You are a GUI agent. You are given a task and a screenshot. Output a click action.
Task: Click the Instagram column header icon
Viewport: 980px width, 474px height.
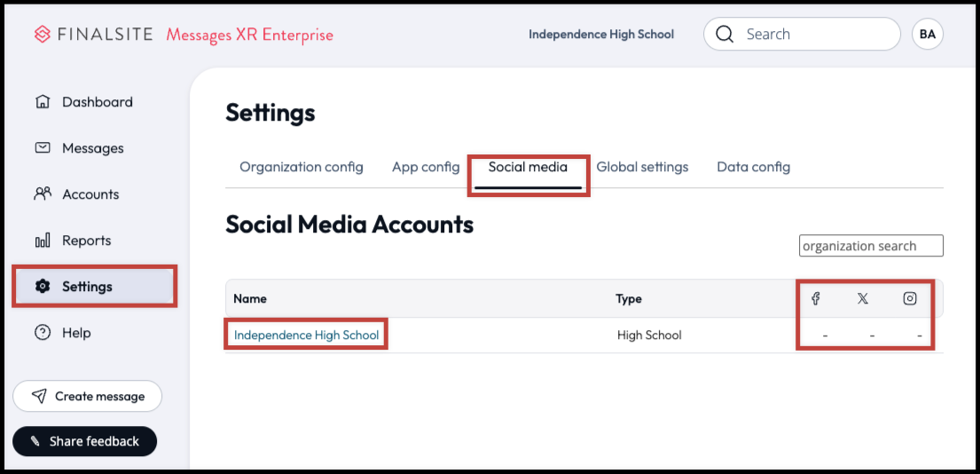[x=910, y=298]
